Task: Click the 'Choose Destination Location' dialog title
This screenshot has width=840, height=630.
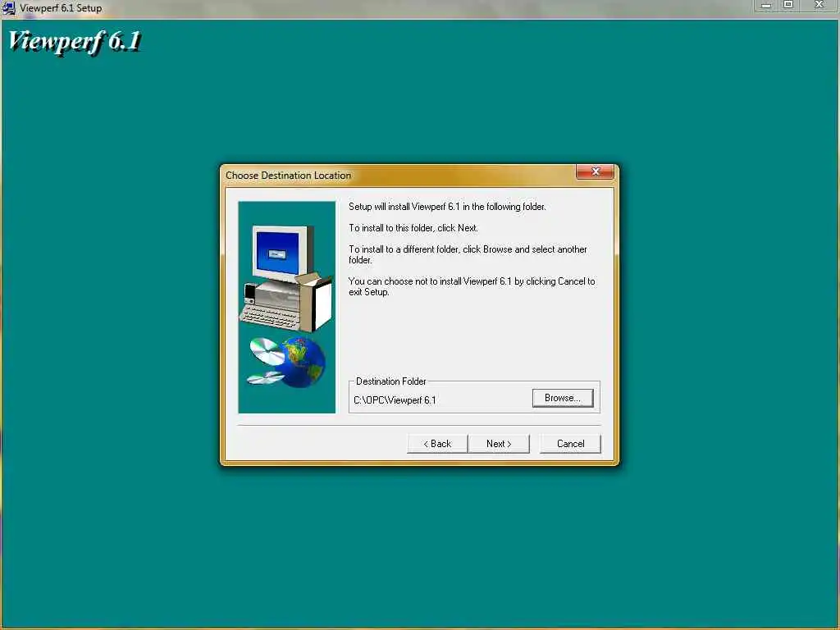Action: tap(288, 176)
